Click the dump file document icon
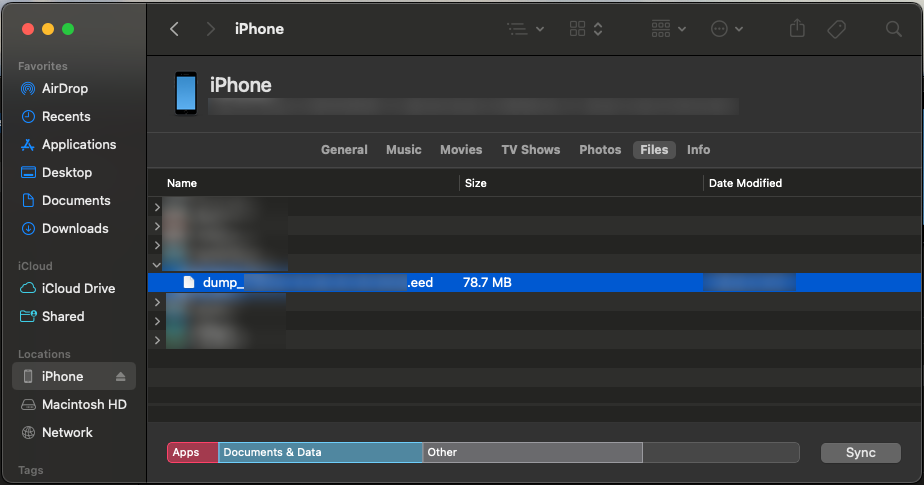This screenshot has width=924, height=485. tap(189, 282)
